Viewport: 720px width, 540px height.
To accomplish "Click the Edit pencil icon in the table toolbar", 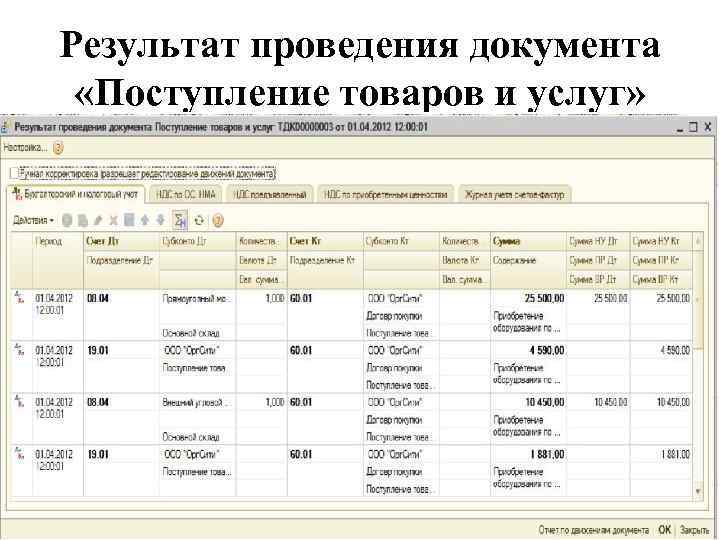I will [x=98, y=221].
